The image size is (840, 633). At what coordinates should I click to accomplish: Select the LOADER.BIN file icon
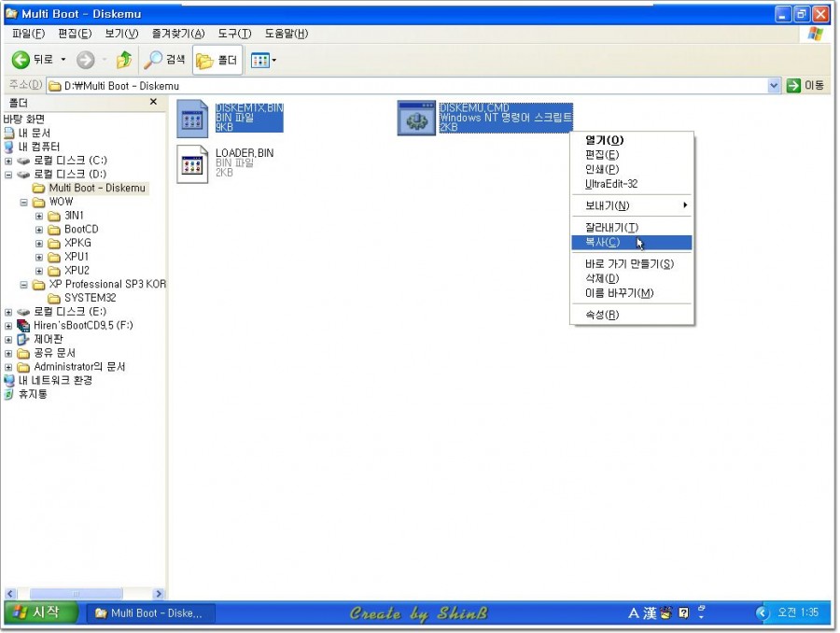192,164
